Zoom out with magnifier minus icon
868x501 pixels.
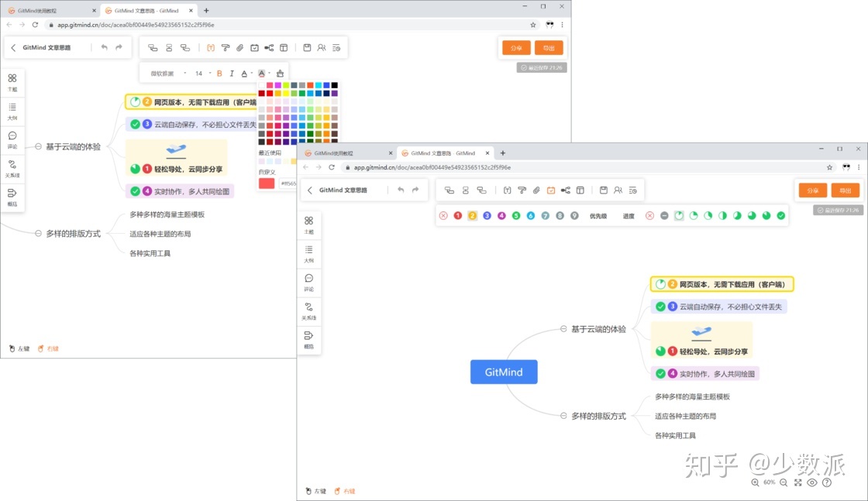(784, 482)
